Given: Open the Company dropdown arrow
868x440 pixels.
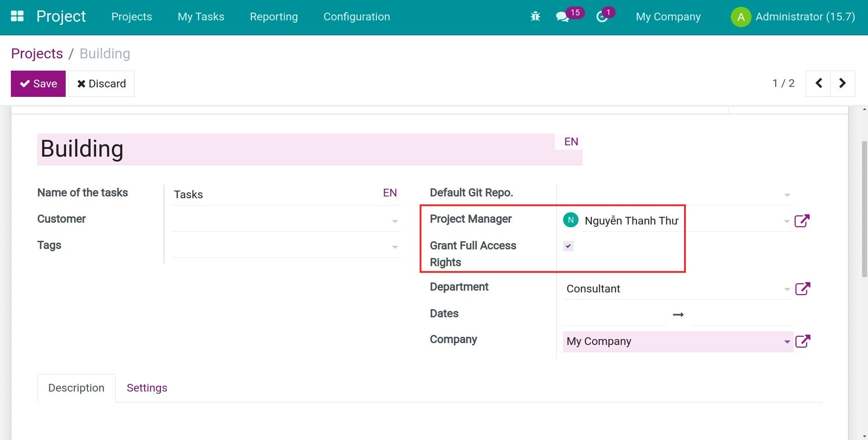Looking at the screenshot, I should point(787,342).
